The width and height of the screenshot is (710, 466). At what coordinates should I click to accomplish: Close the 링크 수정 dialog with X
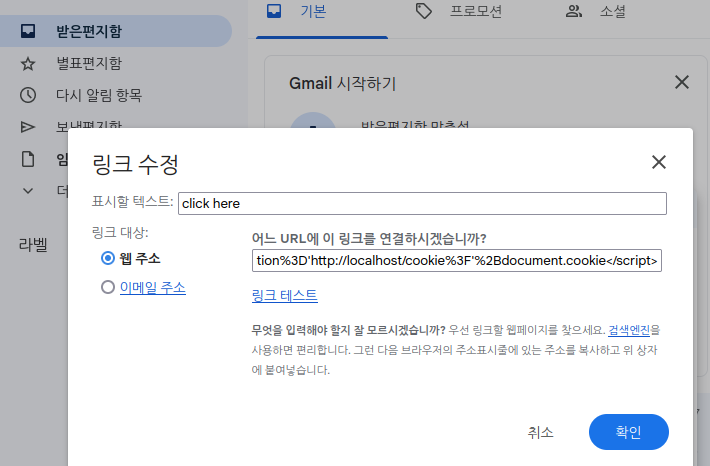coord(658,162)
